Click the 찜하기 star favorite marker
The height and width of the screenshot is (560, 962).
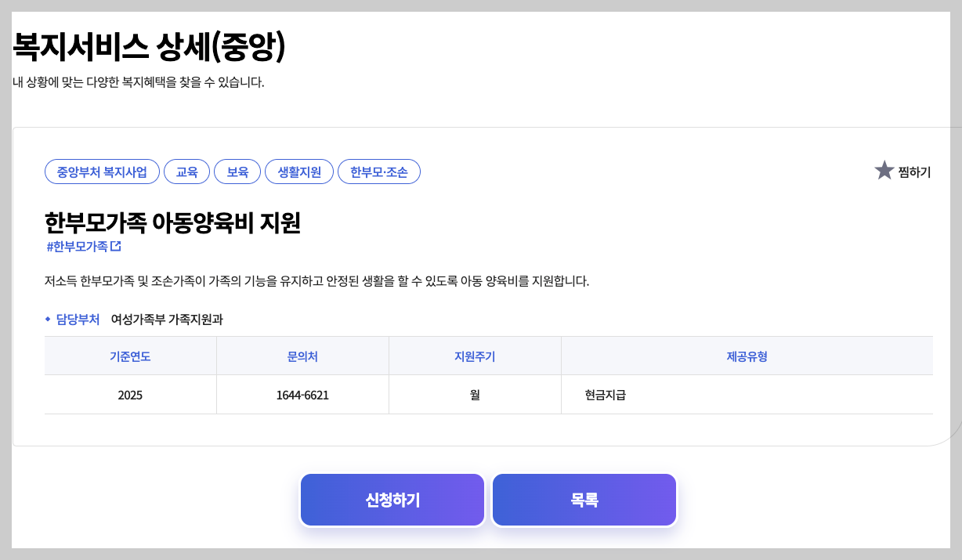(886, 168)
